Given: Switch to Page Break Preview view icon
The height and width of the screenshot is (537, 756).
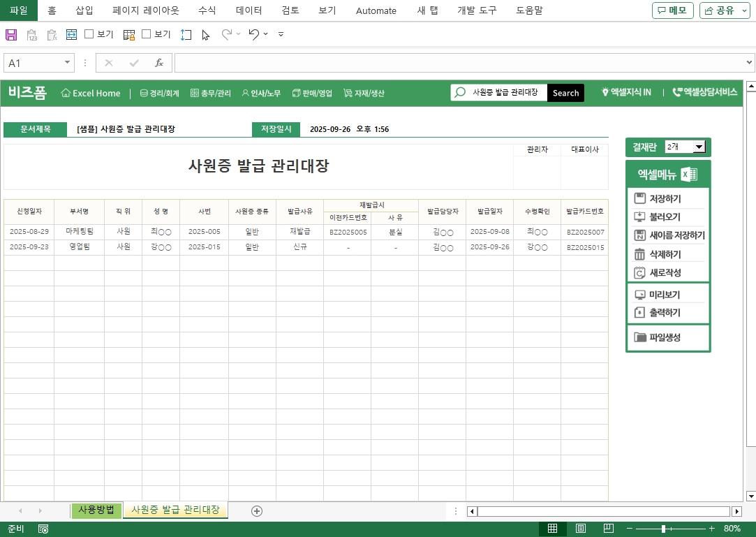Looking at the screenshot, I should coord(608,529).
